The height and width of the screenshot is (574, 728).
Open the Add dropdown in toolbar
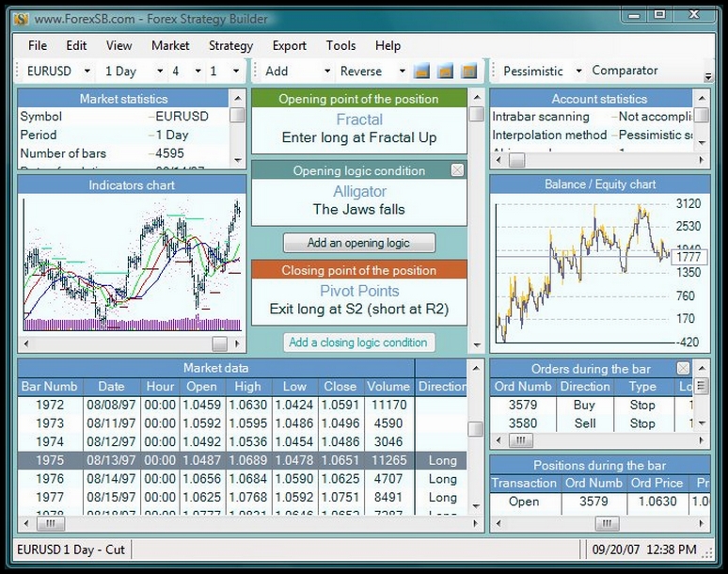[x=327, y=72]
